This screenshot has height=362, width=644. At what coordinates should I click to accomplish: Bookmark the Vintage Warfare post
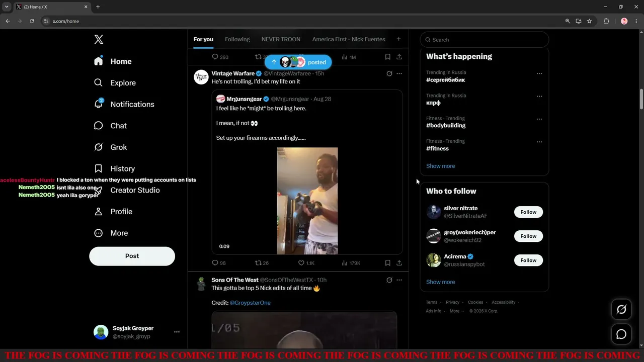[387, 263]
